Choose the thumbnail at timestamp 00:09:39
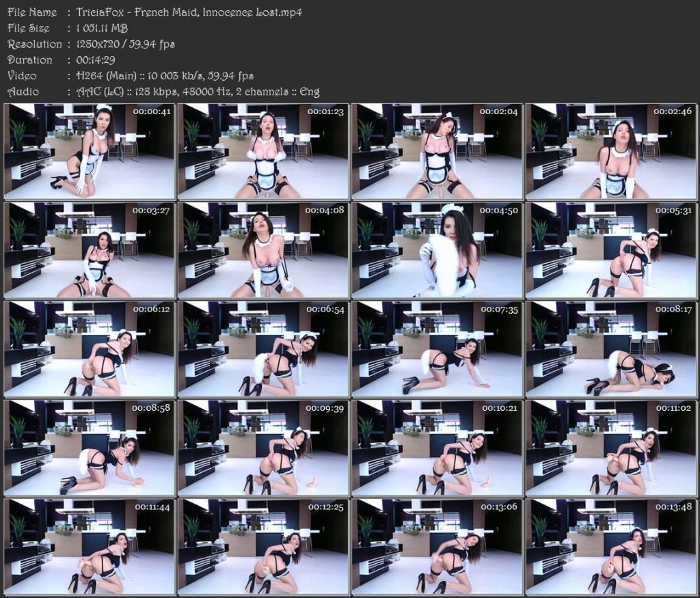Screen dimensions: 700x598 pyautogui.click(x=264, y=448)
